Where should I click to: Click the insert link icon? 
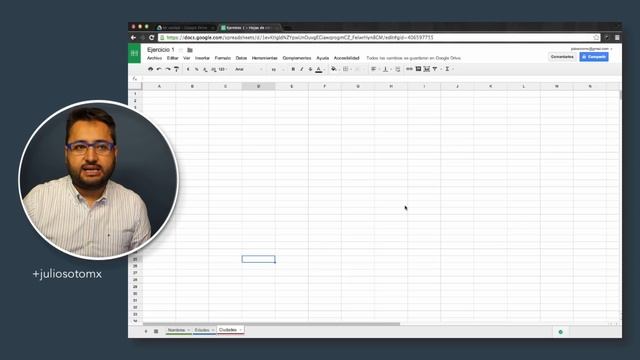point(409,69)
